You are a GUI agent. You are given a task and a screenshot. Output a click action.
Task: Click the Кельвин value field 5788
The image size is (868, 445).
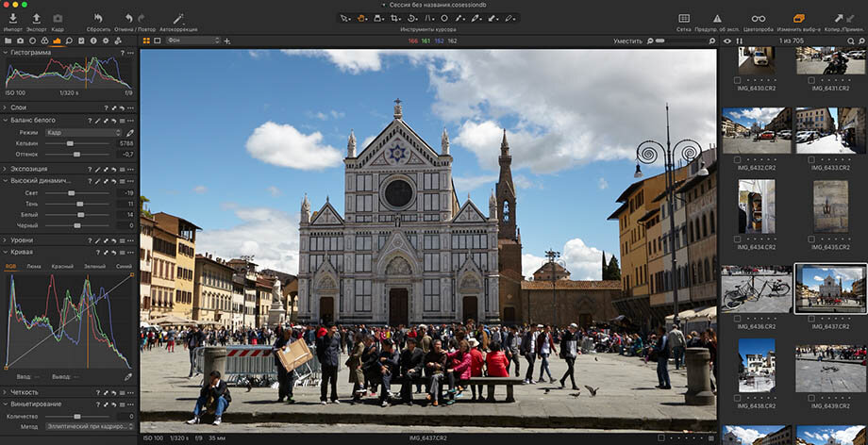(125, 143)
